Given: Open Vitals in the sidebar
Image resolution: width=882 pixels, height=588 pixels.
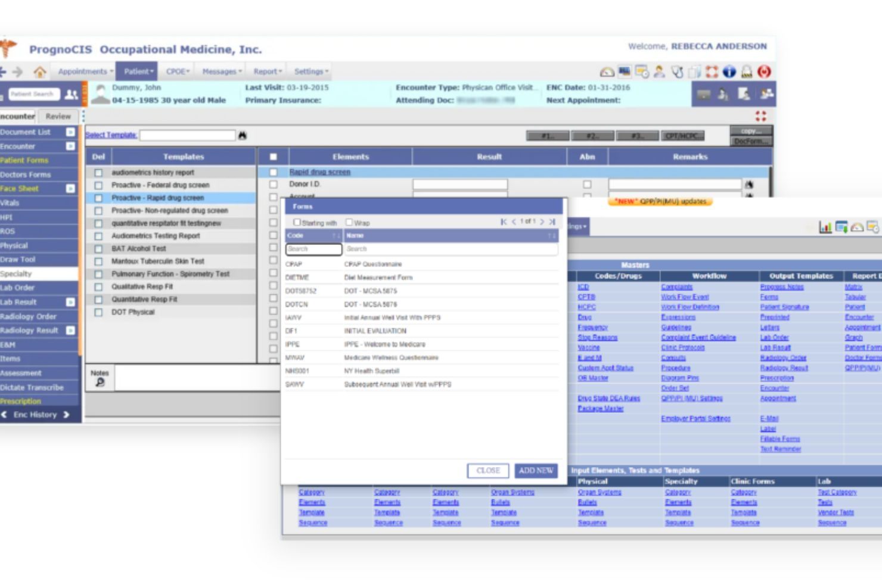Looking at the screenshot, I should [38, 203].
